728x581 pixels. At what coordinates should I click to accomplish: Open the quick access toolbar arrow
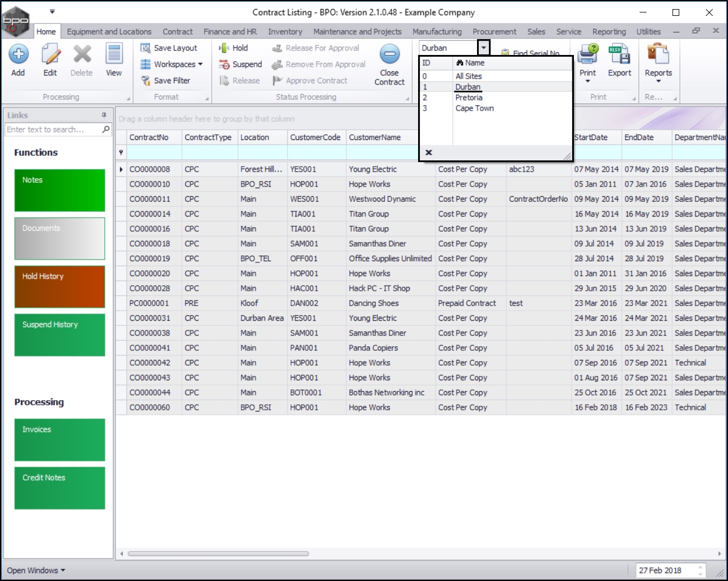click(x=52, y=11)
